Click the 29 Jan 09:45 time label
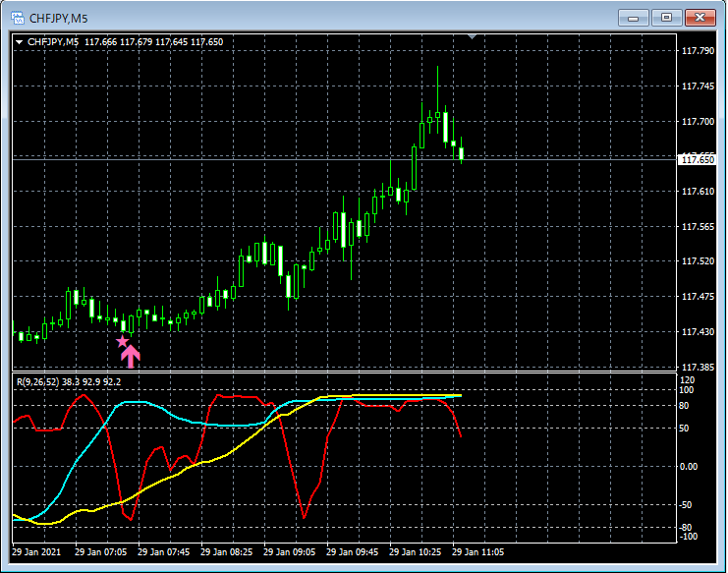The image size is (728, 573). [353, 552]
